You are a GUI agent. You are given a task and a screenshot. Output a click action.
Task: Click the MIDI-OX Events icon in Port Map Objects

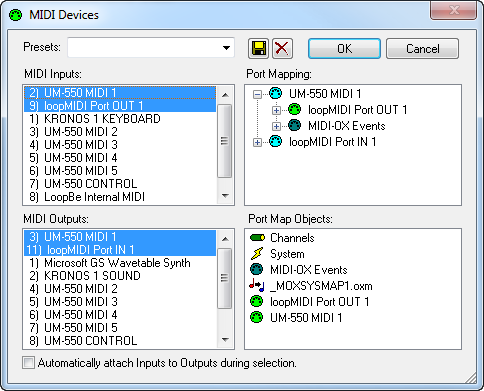point(256,269)
